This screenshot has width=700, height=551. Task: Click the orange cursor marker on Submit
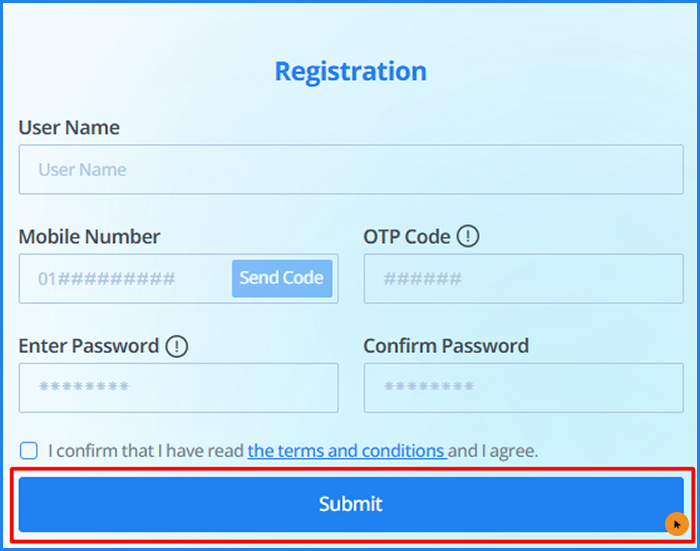coord(677,523)
